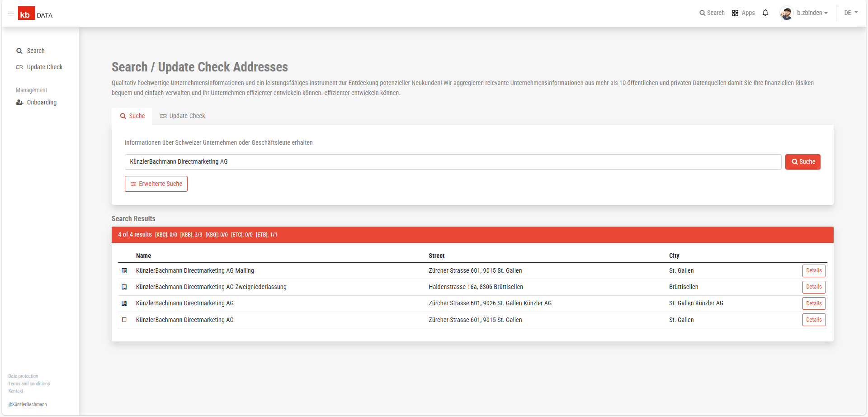Select KünzlerBachmann Directmarketing AG Zweigniederlassung name
Image resolution: width=868 pixels, height=417 pixels.
pos(211,287)
